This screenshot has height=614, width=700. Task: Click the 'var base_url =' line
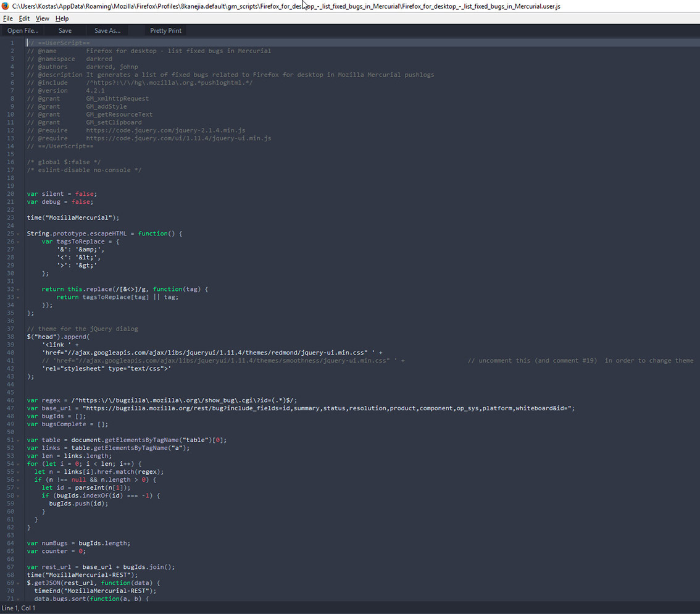301,408
